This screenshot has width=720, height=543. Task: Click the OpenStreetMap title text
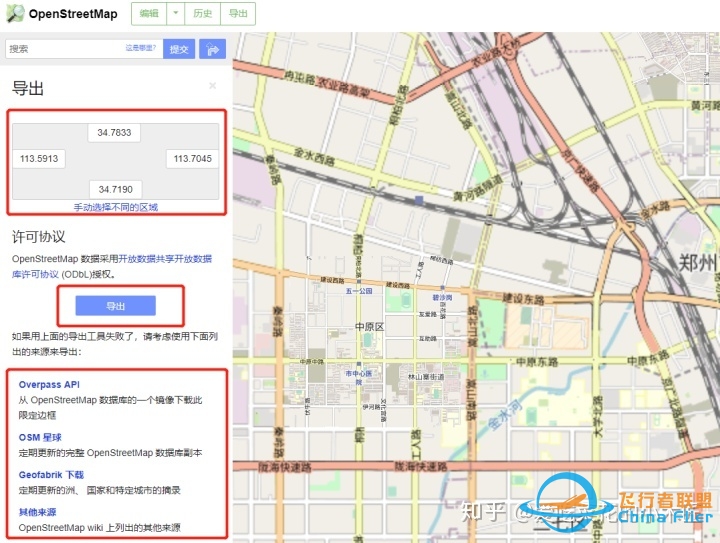coord(73,14)
